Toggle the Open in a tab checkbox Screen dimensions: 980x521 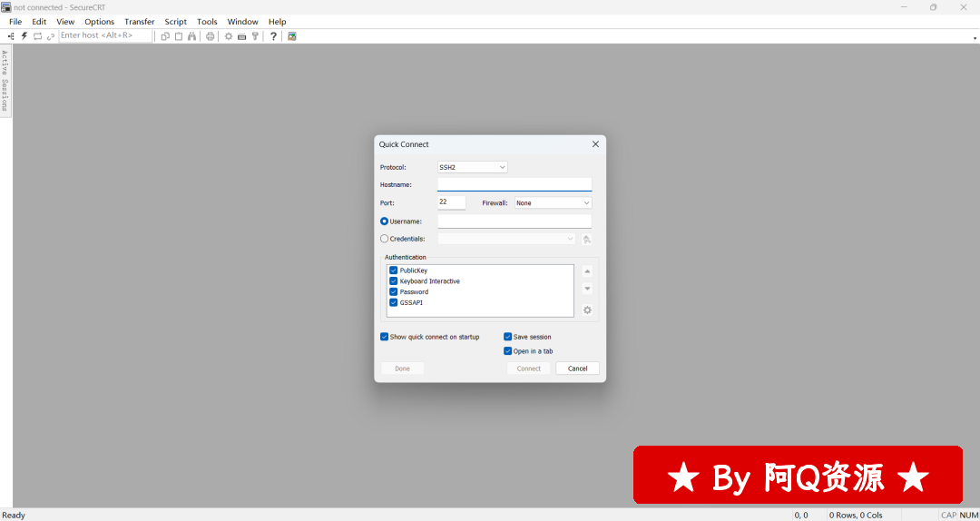(508, 351)
